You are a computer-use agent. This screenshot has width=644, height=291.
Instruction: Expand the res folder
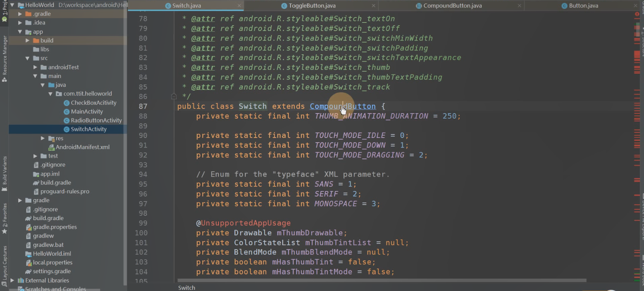tap(43, 138)
